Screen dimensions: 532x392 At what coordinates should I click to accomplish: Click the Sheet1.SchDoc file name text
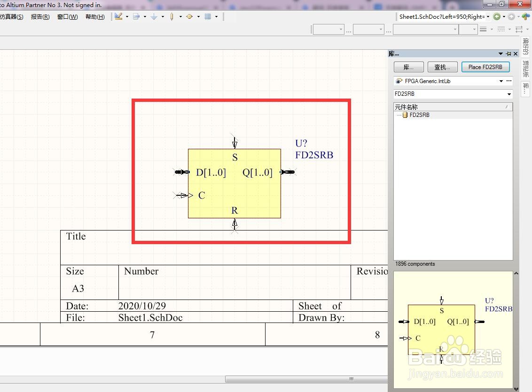[x=150, y=318]
